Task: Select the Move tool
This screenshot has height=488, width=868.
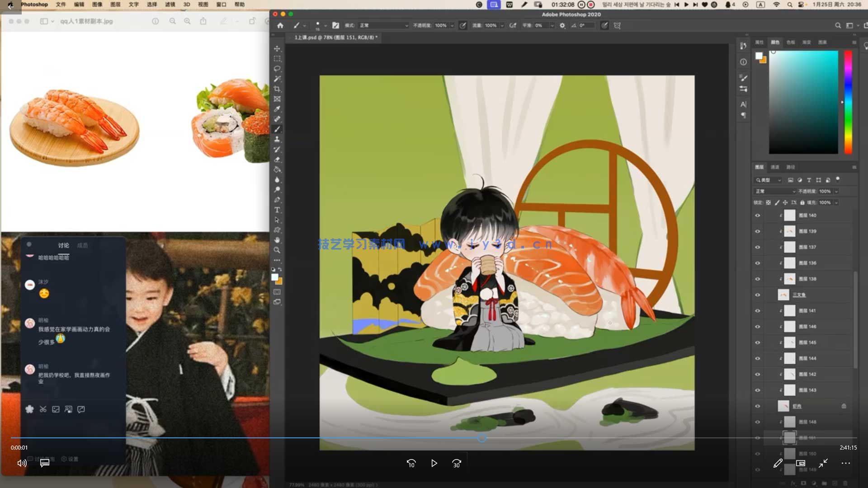Action: point(277,48)
